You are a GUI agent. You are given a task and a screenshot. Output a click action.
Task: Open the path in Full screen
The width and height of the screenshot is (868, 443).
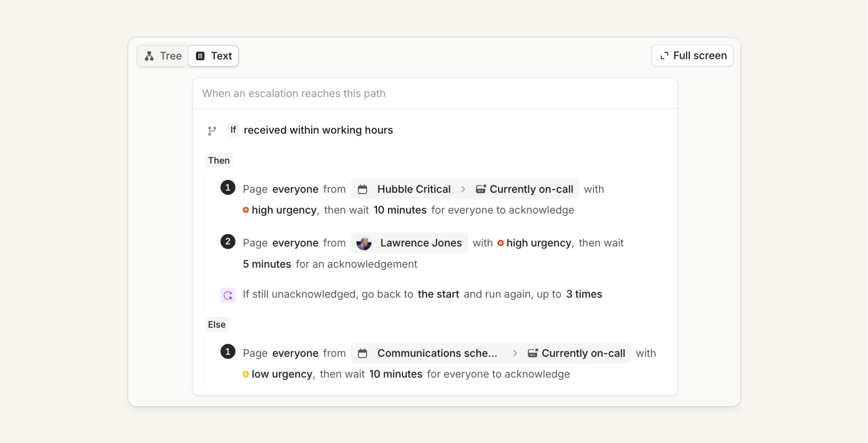coord(692,56)
